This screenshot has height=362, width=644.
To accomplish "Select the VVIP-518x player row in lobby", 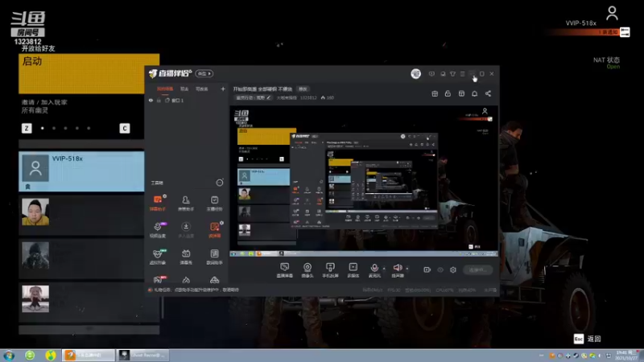I will click(x=81, y=171).
